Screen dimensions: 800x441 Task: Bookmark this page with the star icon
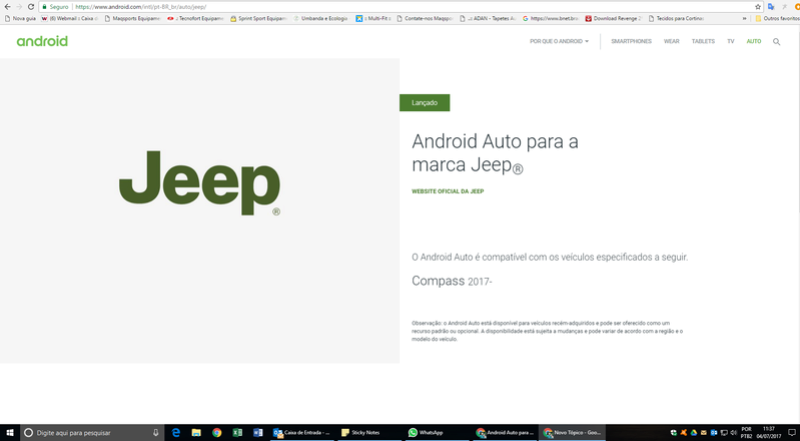758,7
